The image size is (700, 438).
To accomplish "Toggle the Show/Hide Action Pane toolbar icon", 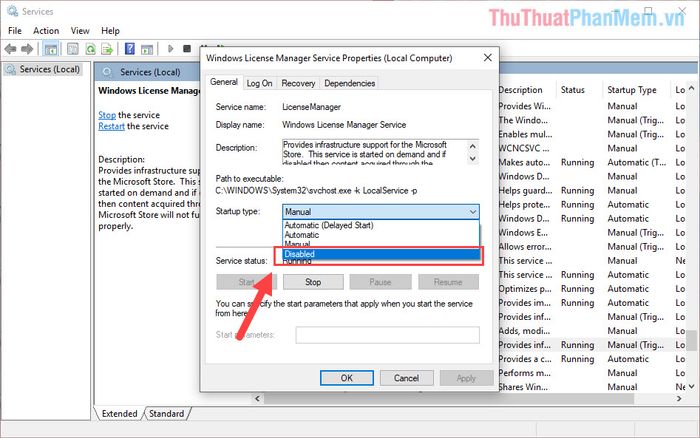I will [147, 49].
